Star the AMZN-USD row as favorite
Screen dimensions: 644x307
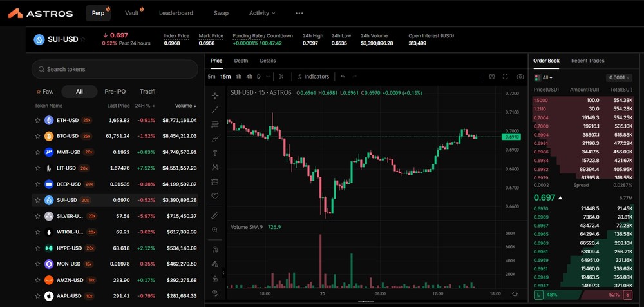tap(37, 281)
